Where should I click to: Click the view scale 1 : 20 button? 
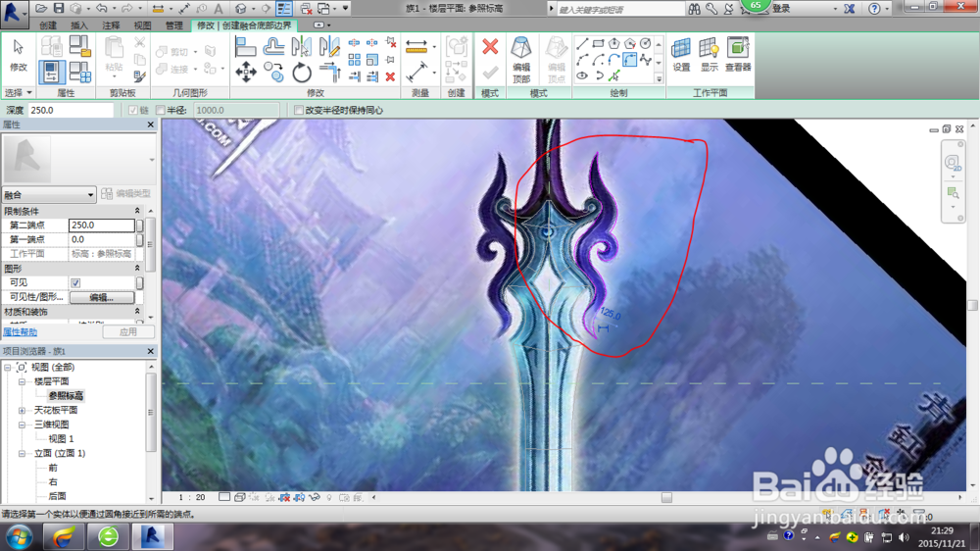pyautogui.click(x=192, y=498)
